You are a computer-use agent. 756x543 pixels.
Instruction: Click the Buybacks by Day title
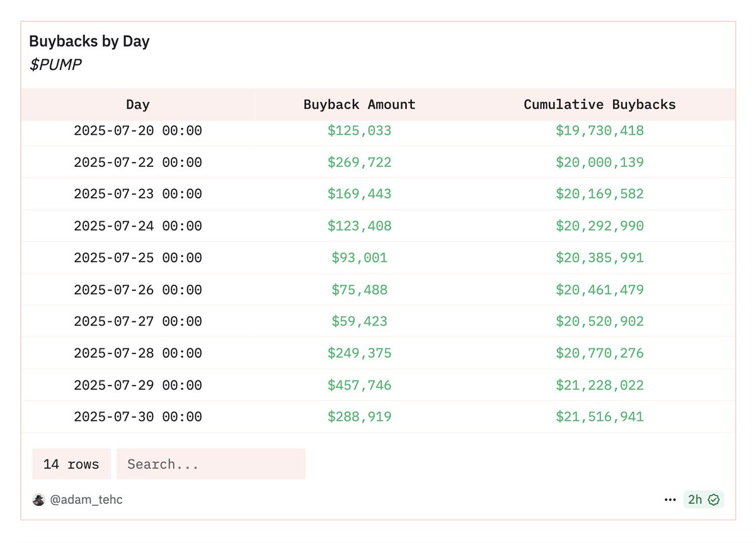tap(89, 42)
